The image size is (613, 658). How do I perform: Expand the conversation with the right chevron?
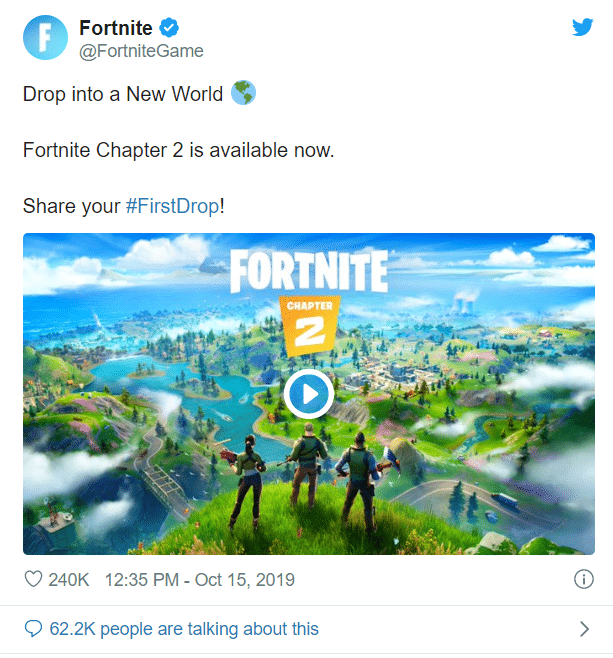[585, 629]
